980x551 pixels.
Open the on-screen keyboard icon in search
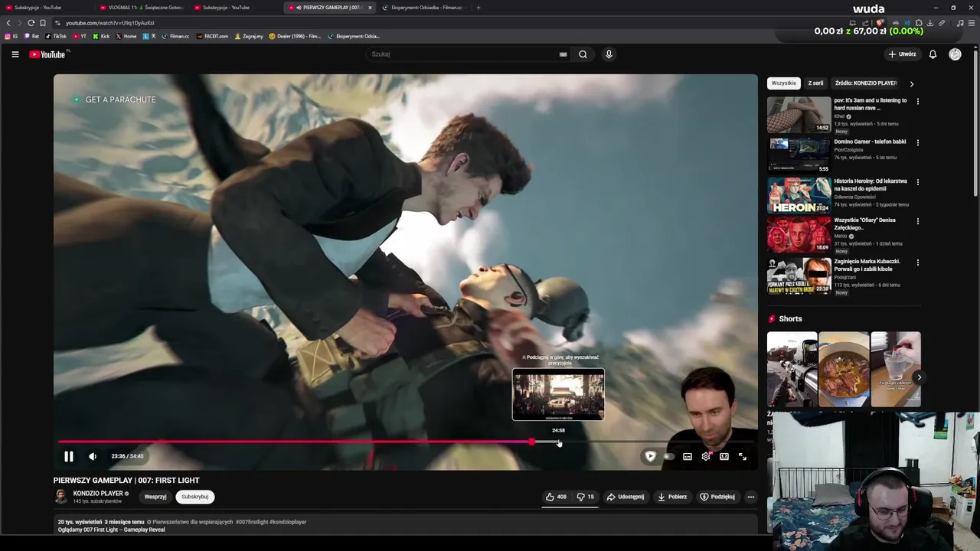563,54
